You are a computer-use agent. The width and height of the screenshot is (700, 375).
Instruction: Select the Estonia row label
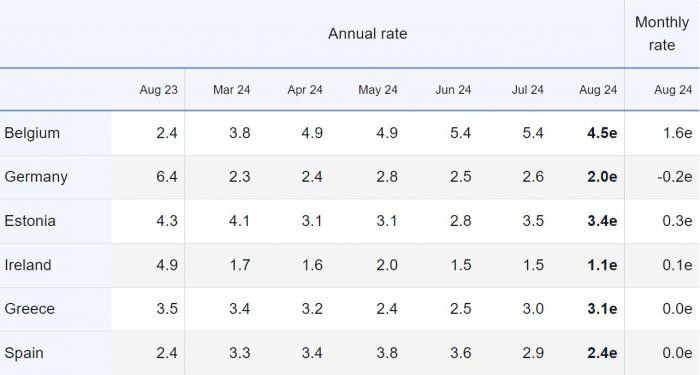(x=30, y=221)
